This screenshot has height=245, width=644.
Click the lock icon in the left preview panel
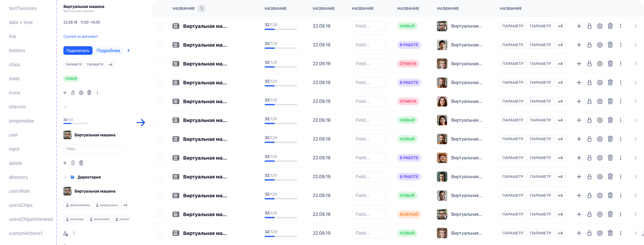pyautogui.click(x=73, y=93)
